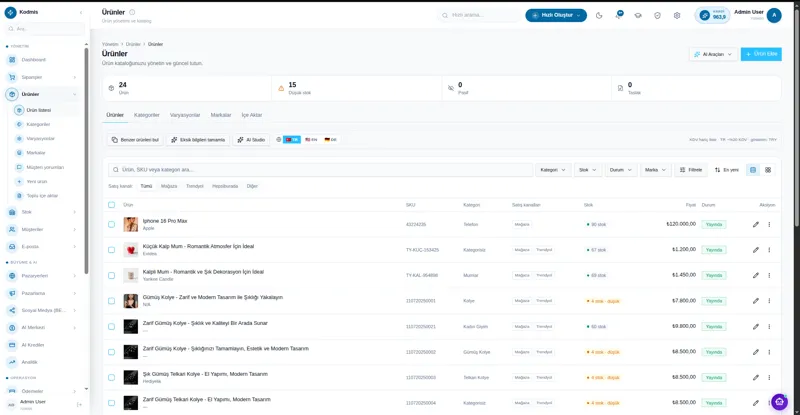Switch to the Markalar tab

[x=220, y=115]
